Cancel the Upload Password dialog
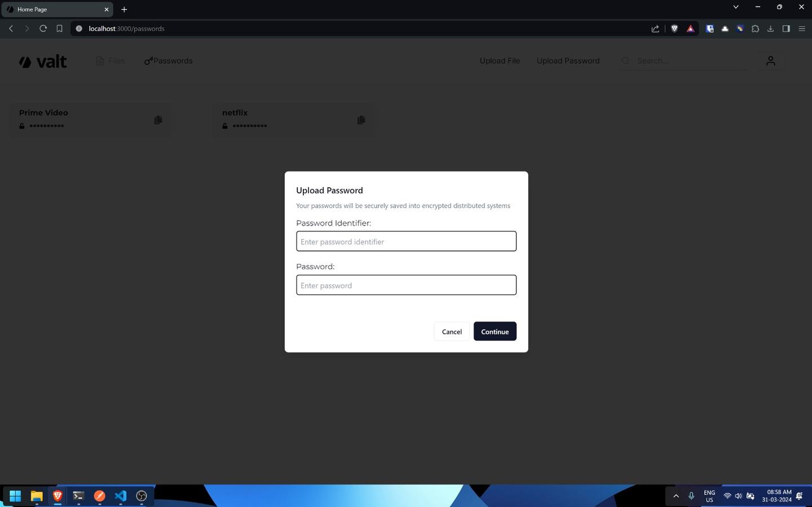Viewport: 812px width, 507px height. [452, 332]
